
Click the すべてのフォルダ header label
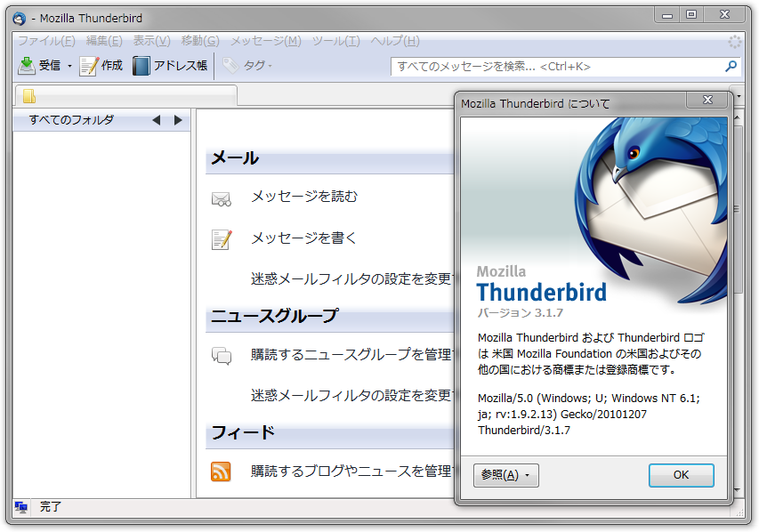tap(71, 120)
